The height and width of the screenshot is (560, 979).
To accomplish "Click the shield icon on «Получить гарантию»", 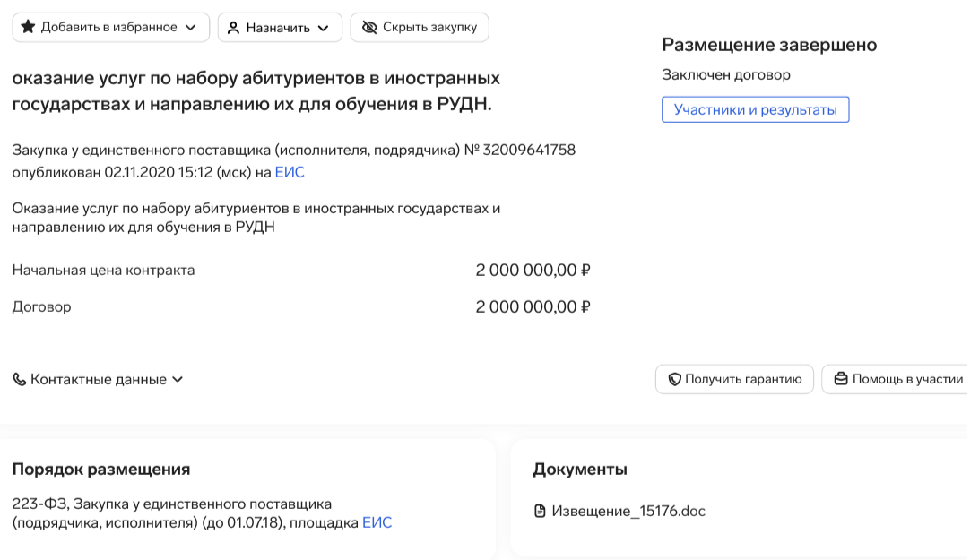I will tap(674, 379).
